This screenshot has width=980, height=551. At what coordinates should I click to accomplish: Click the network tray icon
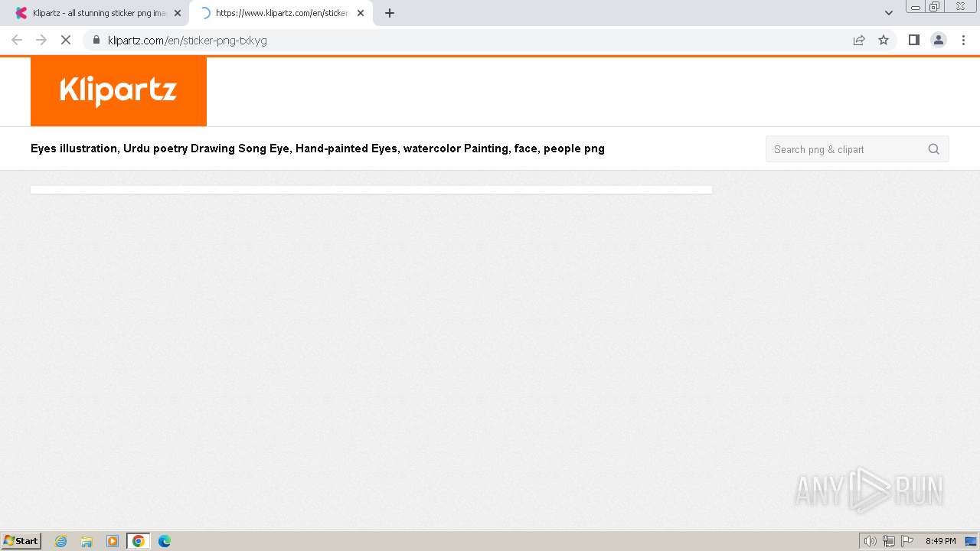pos(888,541)
